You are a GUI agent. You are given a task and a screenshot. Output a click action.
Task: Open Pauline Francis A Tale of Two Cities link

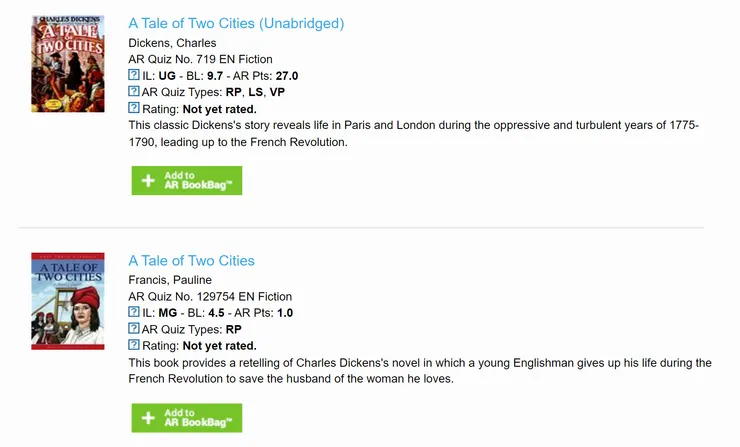tap(192, 261)
